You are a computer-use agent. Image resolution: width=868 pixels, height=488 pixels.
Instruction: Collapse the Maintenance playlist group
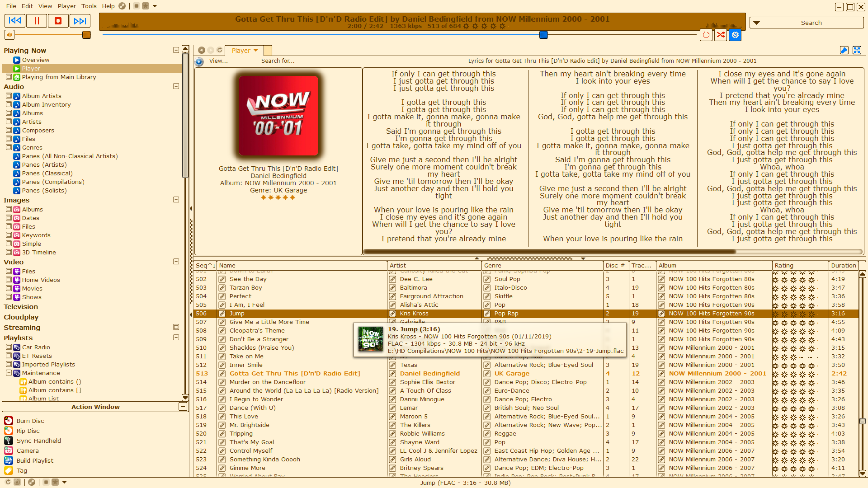click(9, 373)
